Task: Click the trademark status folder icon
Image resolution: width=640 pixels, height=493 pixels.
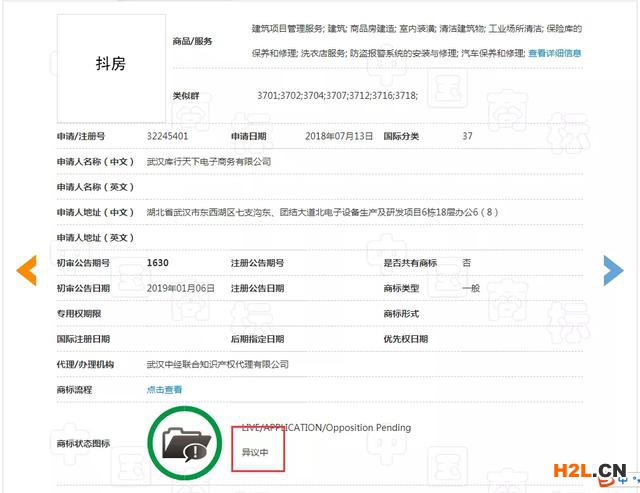Action: tap(185, 443)
